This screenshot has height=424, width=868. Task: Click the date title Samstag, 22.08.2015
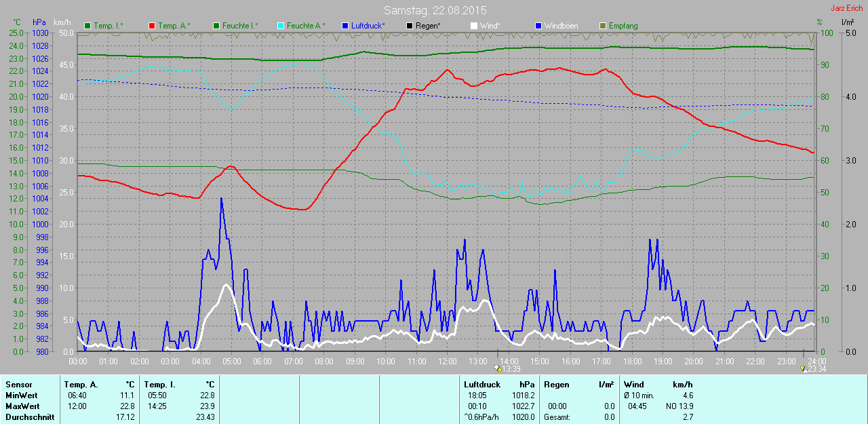pyautogui.click(x=435, y=10)
